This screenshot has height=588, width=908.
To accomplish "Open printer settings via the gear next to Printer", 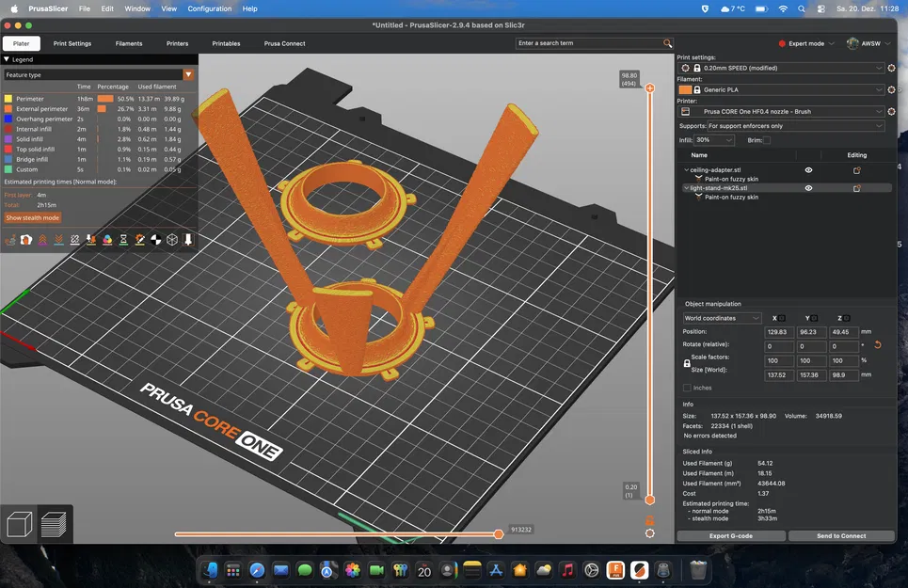I will pos(890,111).
